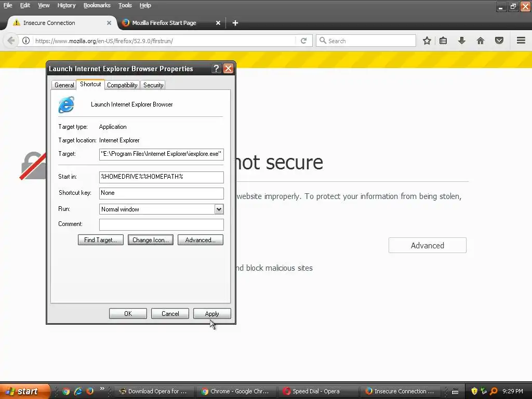Confirm the dialog with OK

128,313
